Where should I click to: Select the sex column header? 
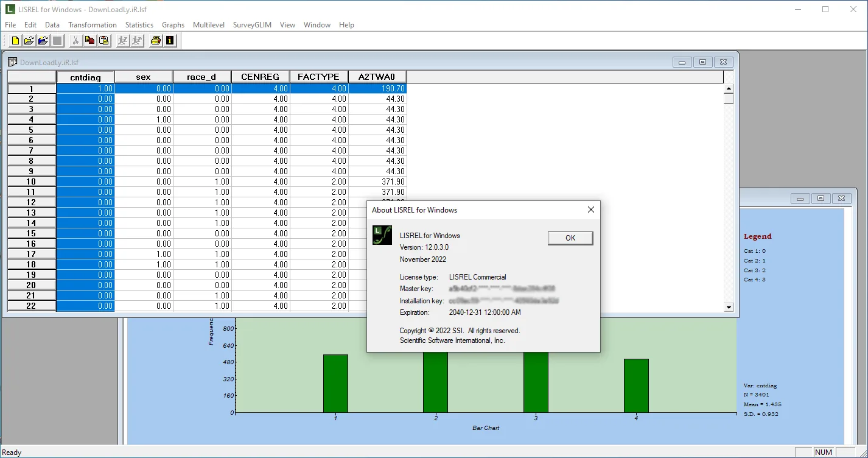(144, 77)
